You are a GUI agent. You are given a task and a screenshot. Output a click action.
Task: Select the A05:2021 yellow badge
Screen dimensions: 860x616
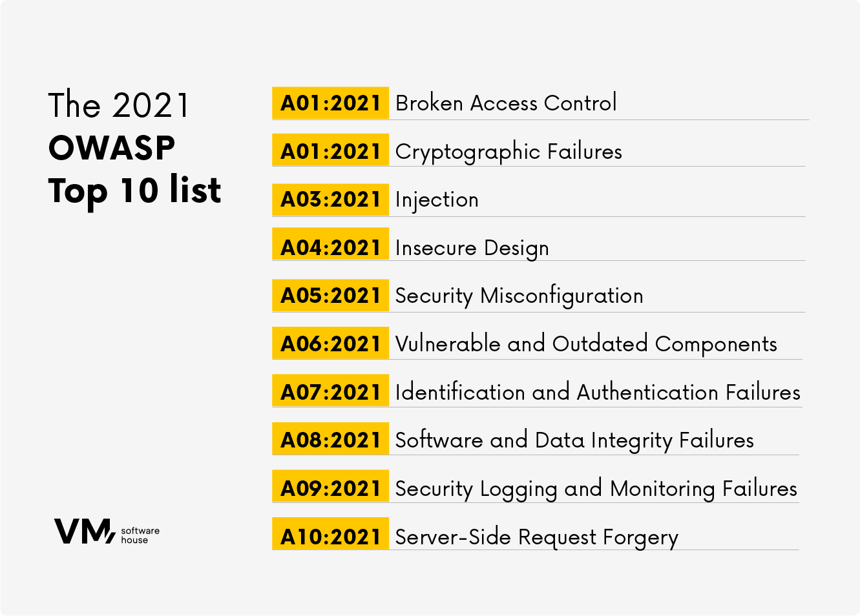tap(331, 296)
